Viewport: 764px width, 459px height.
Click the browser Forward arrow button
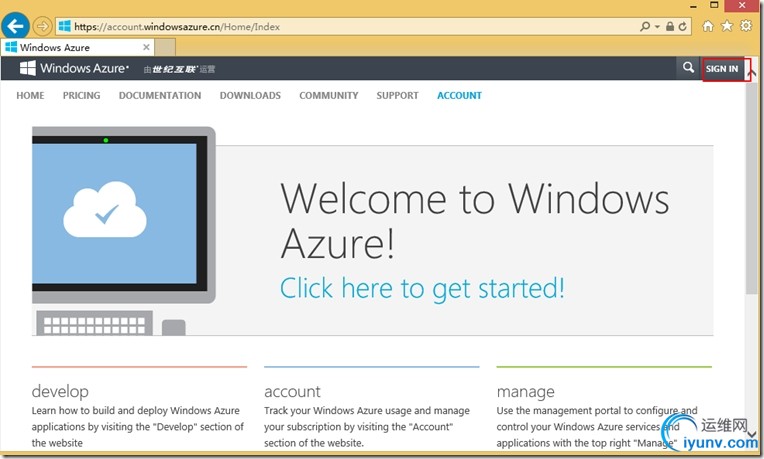43,26
